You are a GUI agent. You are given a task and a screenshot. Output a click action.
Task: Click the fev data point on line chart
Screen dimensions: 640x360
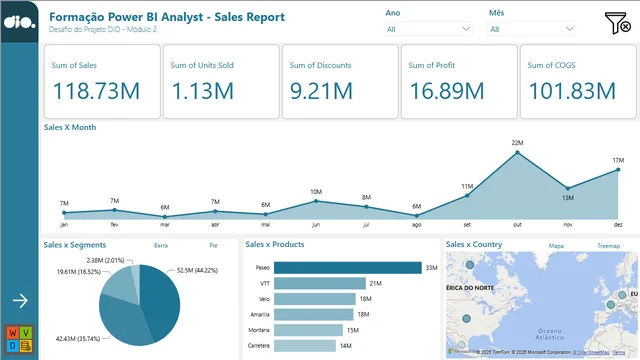tap(114, 210)
